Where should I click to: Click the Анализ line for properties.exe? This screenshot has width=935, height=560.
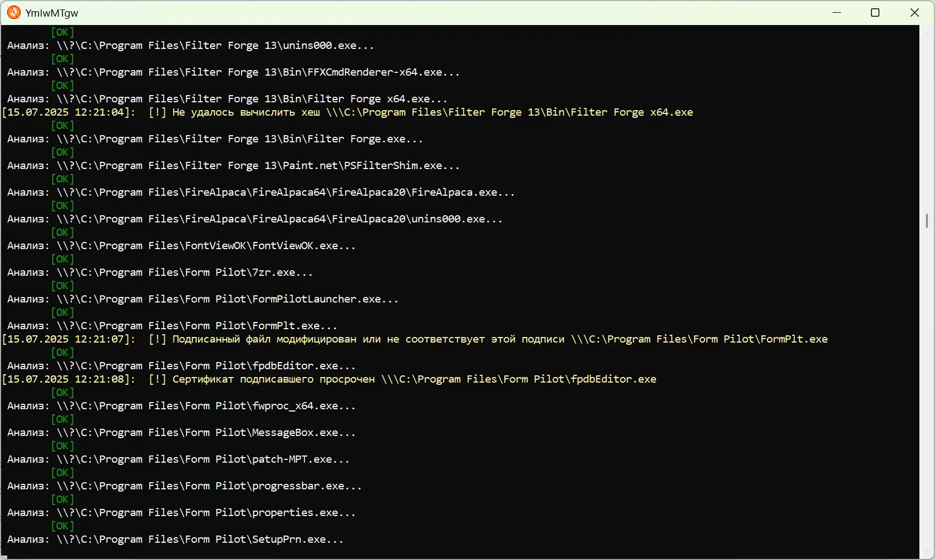[x=181, y=513]
